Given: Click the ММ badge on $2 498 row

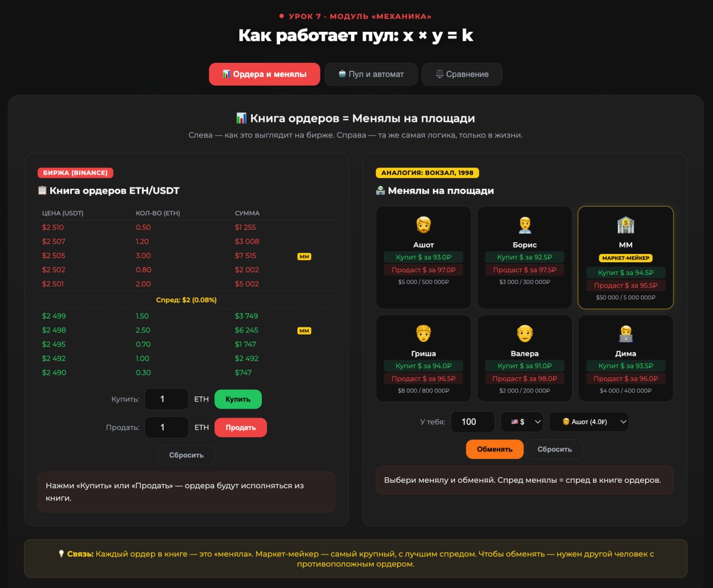Looking at the screenshot, I should pos(304,331).
